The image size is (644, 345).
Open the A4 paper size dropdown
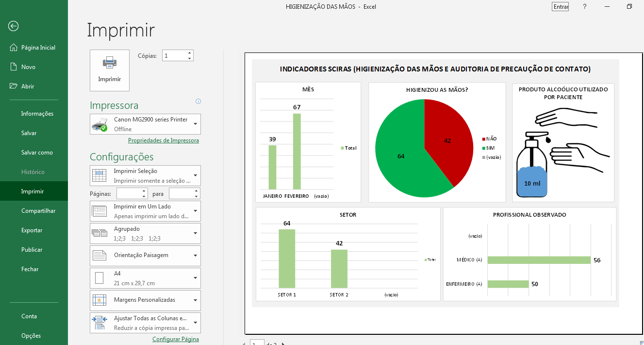coord(196,278)
